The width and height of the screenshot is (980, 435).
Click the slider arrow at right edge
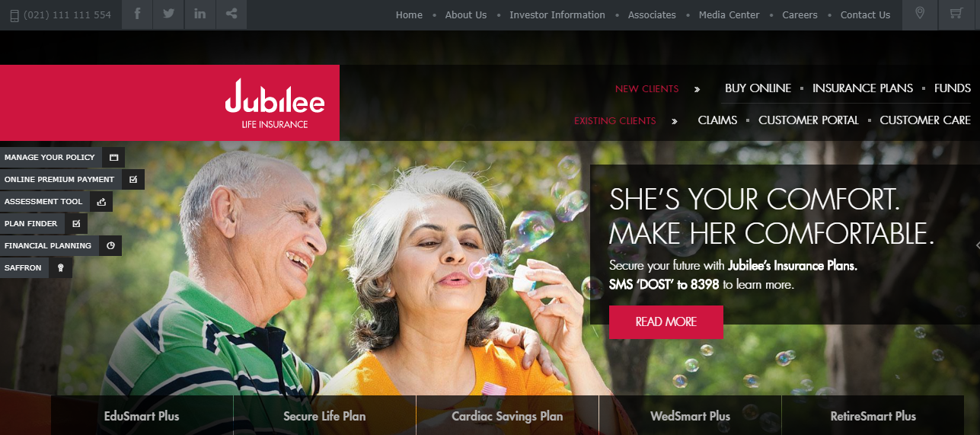point(977,245)
